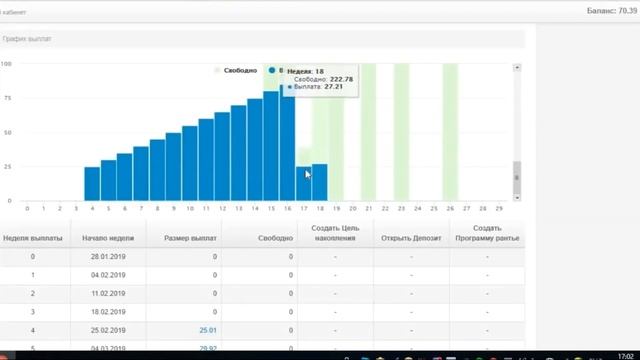Click the week number 0 table cell

click(x=33, y=257)
